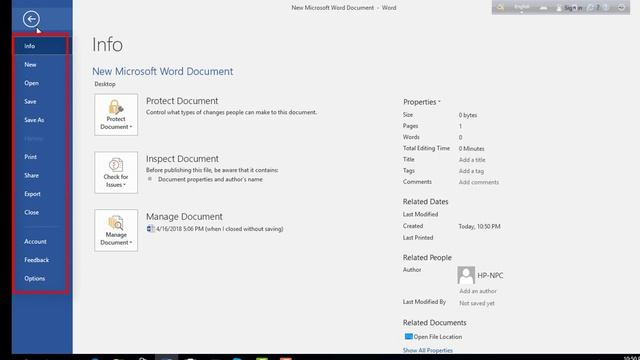
Task: Click the autosaved document icon under Manage Document
Action: pos(151,229)
